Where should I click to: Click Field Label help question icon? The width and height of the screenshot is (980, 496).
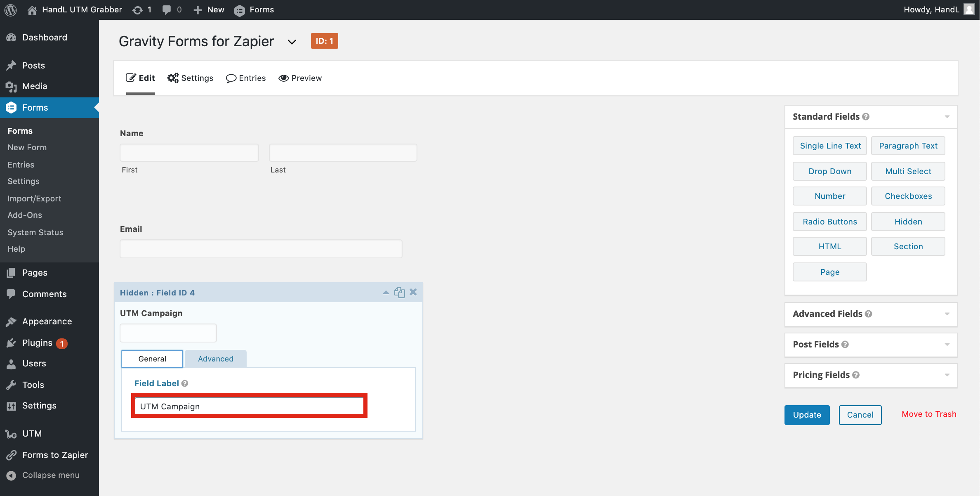click(185, 383)
